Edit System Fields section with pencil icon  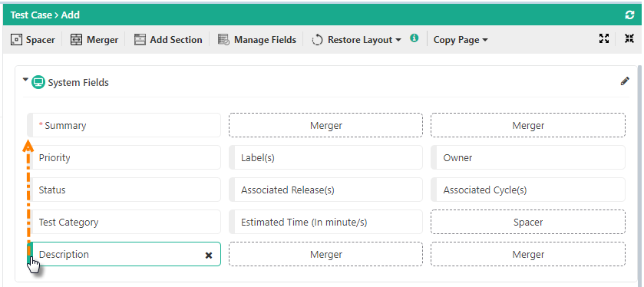pos(625,81)
